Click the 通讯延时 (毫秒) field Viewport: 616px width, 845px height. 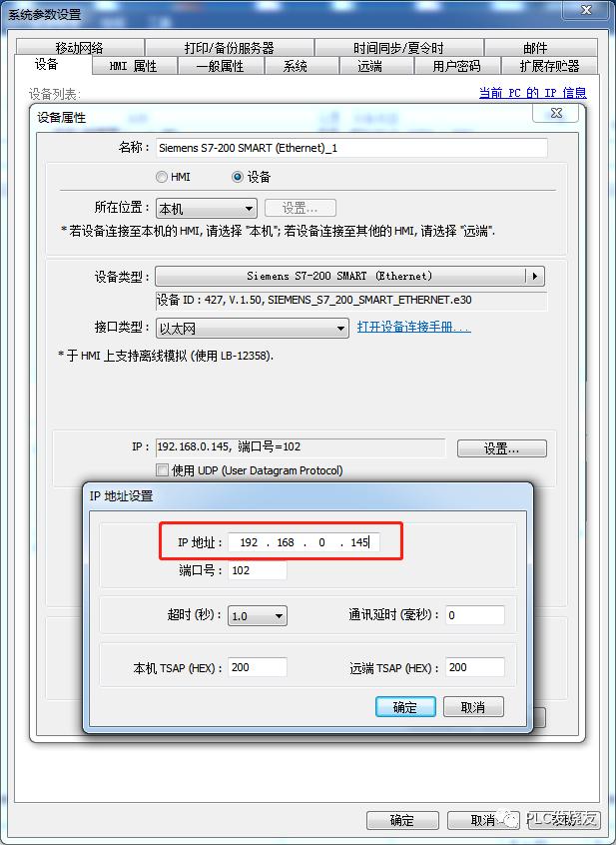click(475, 615)
